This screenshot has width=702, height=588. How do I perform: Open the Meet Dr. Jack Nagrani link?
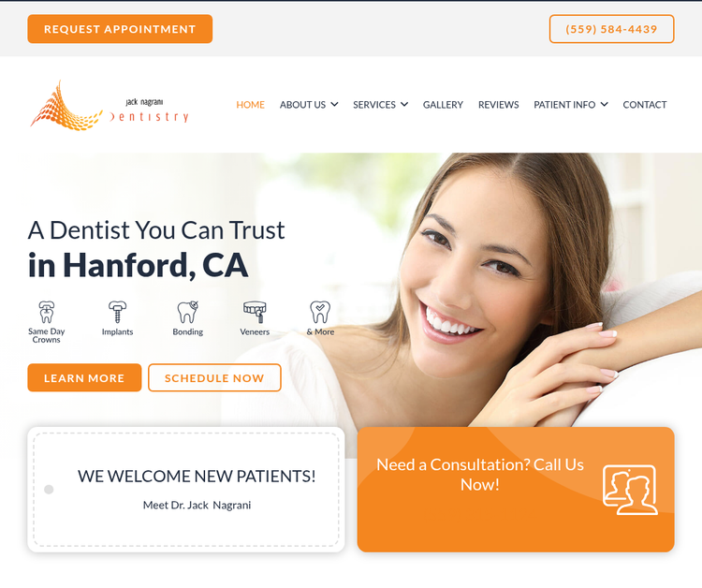coord(197,506)
